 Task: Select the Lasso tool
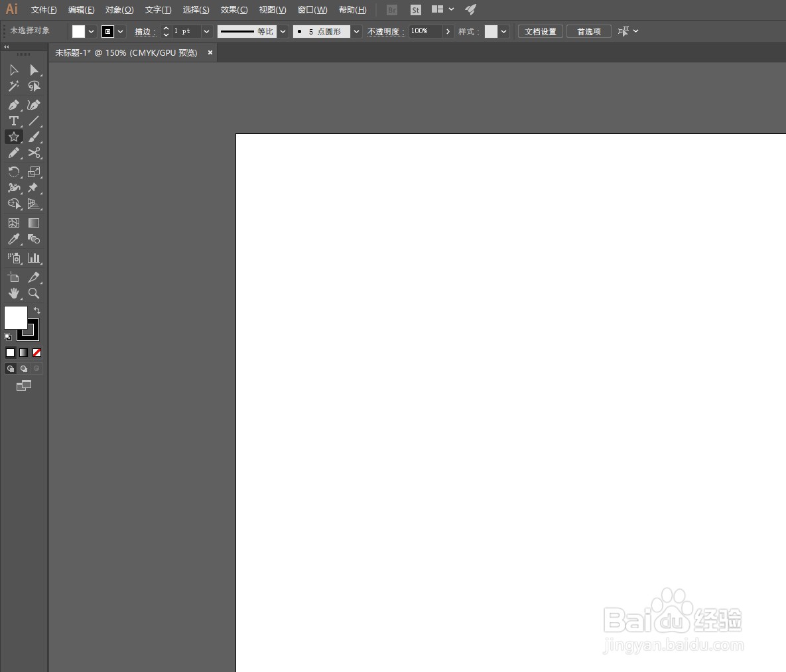click(x=34, y=86)
